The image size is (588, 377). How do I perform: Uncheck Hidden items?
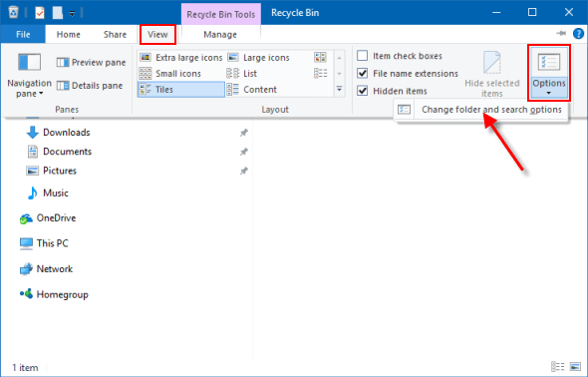[x=393, y=91]
